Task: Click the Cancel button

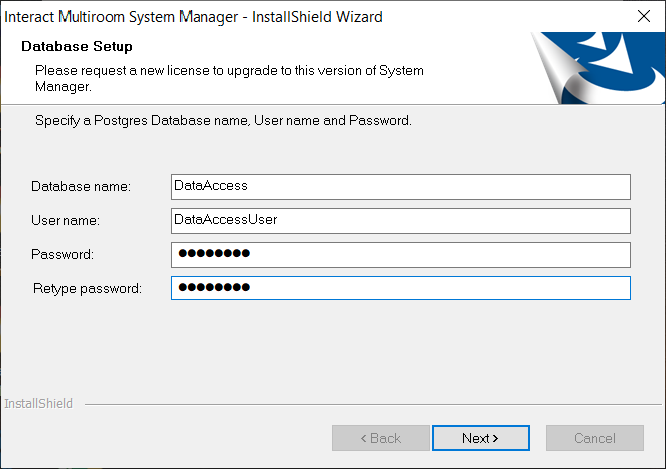Action: coord(595,438)
